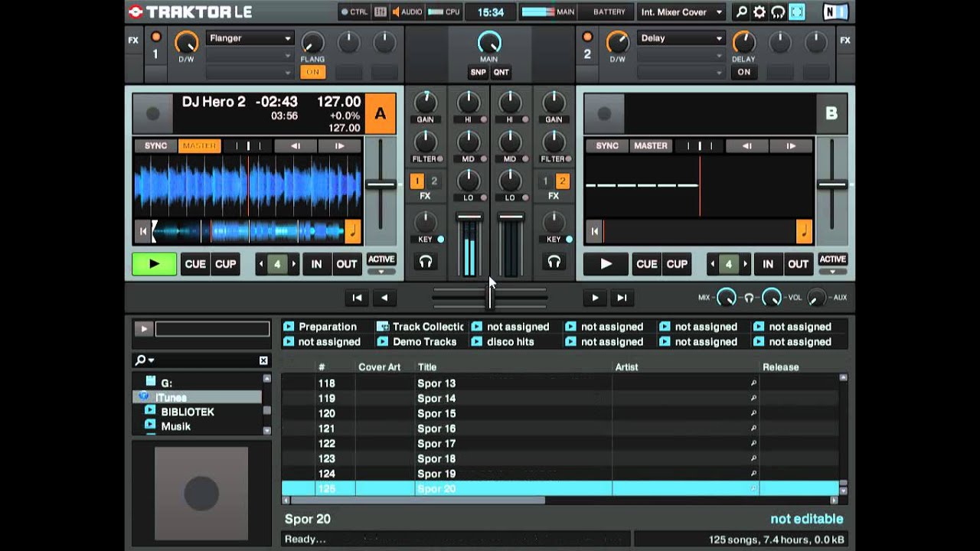Open the Flanger effect dropdown
This screenshot has height=551, width=980.
pyautogui.click(x=250, y=38)
